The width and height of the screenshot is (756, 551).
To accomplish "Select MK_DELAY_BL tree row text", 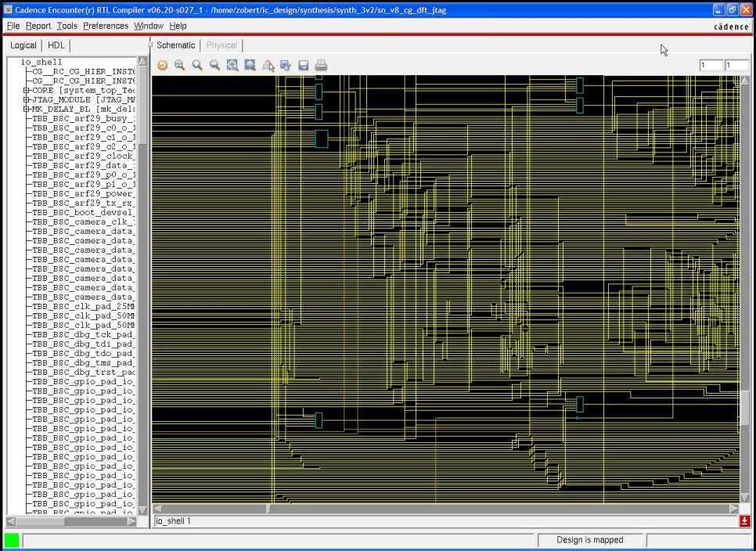I will pos(84,109).
